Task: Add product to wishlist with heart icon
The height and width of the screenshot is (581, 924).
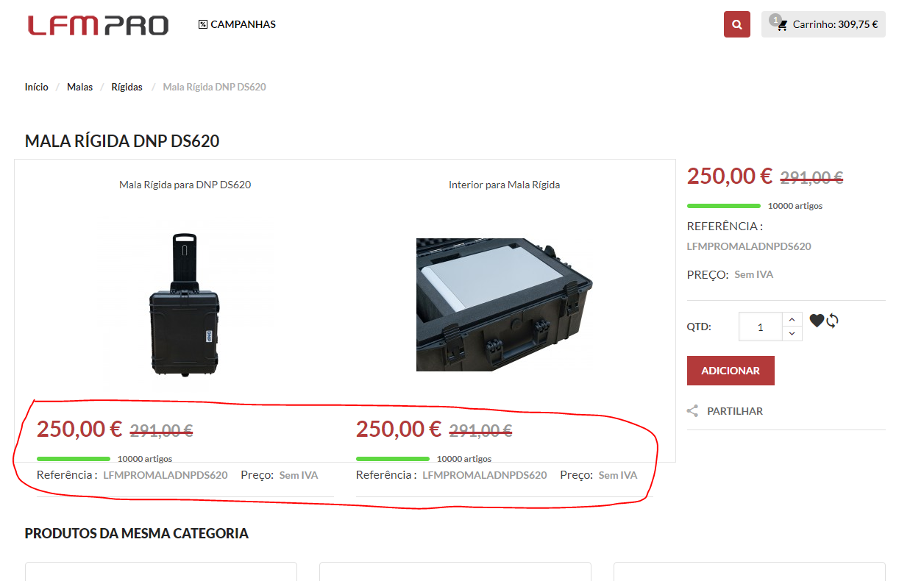Action: click(x=817, y=321)
